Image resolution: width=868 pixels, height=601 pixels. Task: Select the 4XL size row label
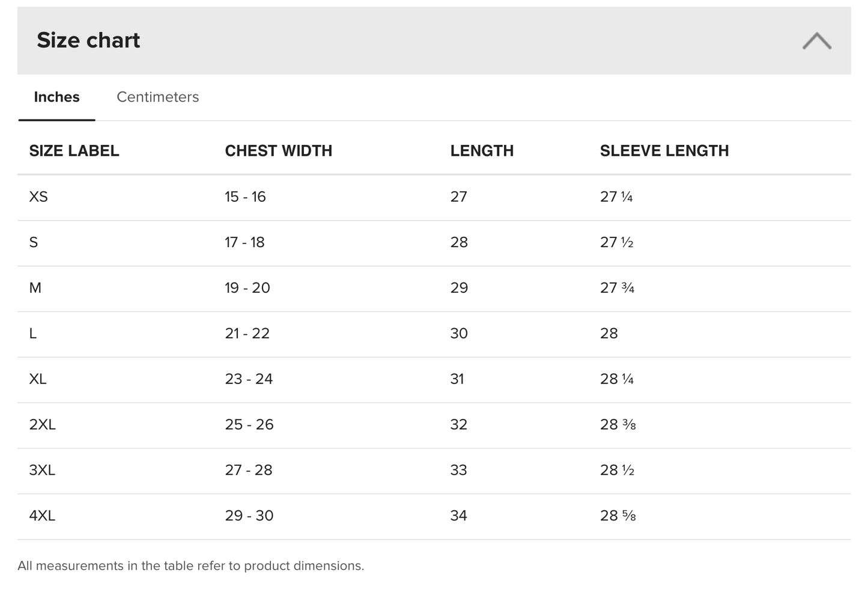coord(42,516)
